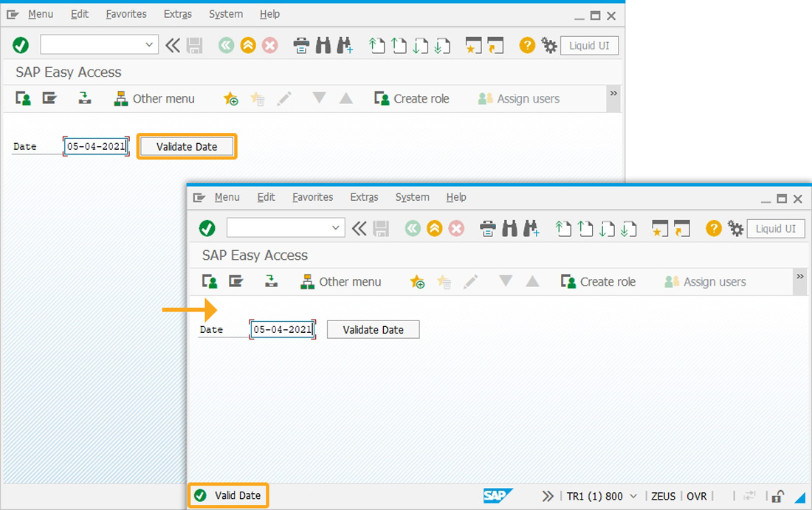Open the Customize Layout gear in the back window
Viewport: 812px width, 510px height.
[x=549, y=46]
